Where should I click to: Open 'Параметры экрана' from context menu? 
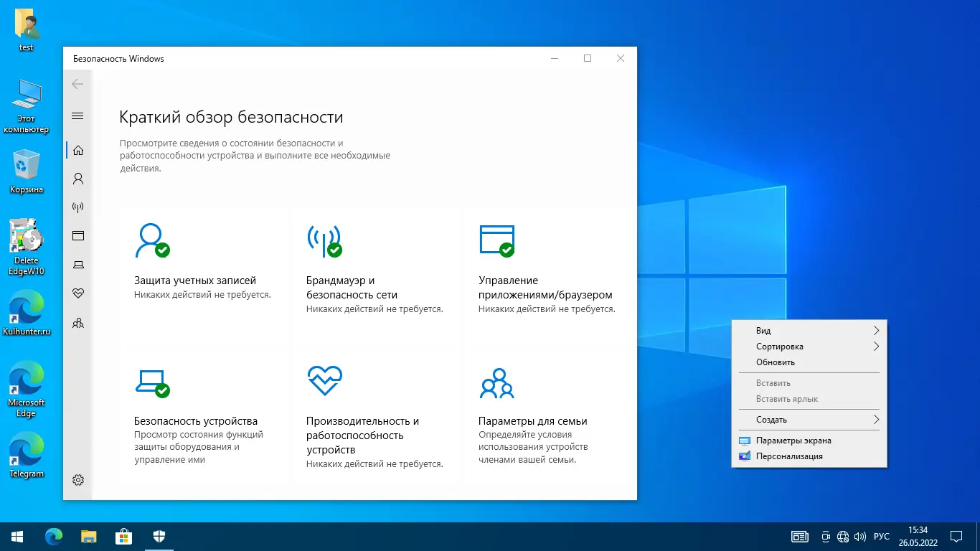(x=809, y=441)
